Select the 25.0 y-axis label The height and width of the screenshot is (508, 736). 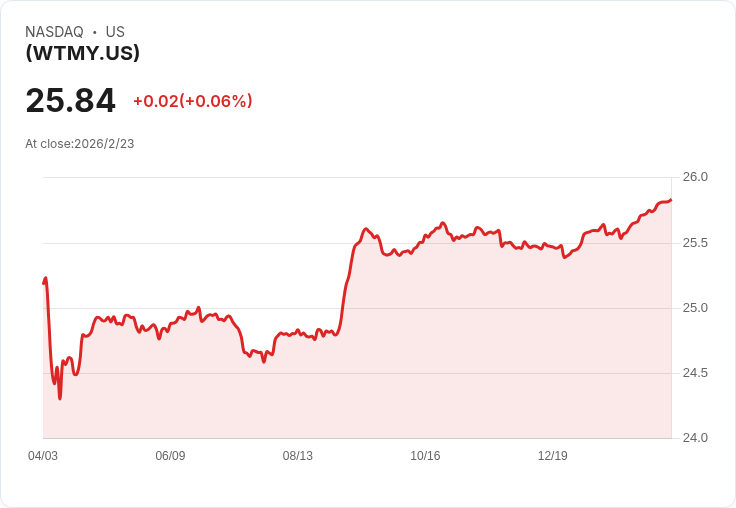tap(694, 308)
